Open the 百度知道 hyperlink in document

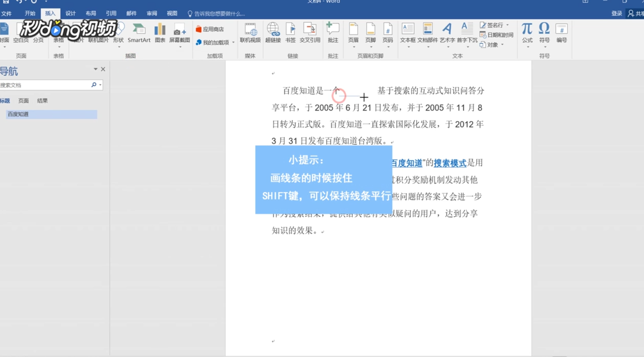click(x=407, y=163)
